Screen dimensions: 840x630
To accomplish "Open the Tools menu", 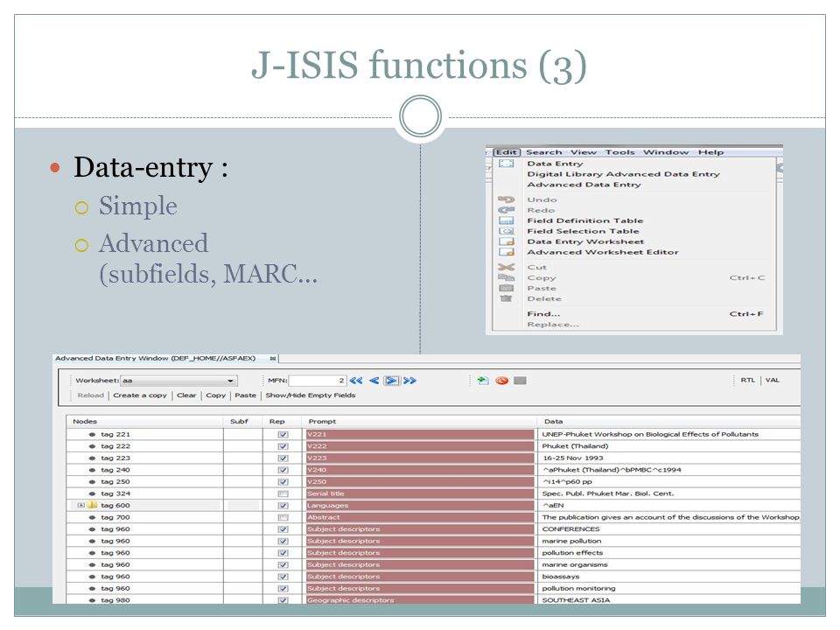I will [619, 152].
